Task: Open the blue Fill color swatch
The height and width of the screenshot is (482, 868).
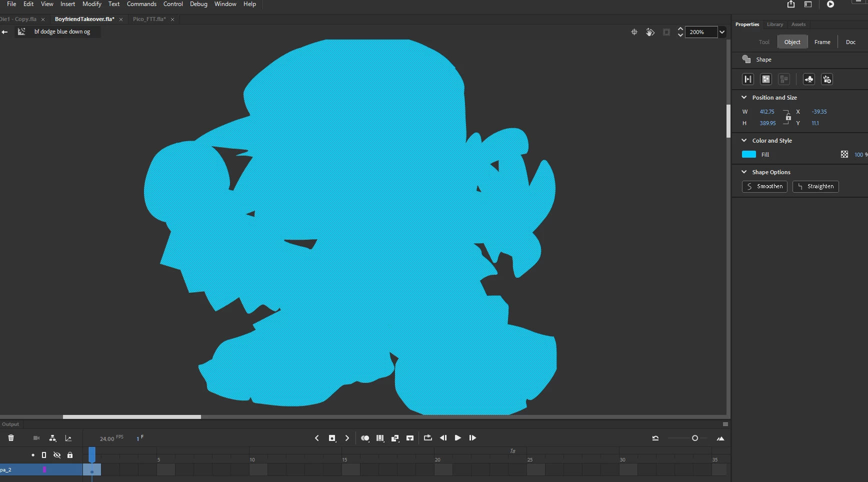Action: (748, 154)
